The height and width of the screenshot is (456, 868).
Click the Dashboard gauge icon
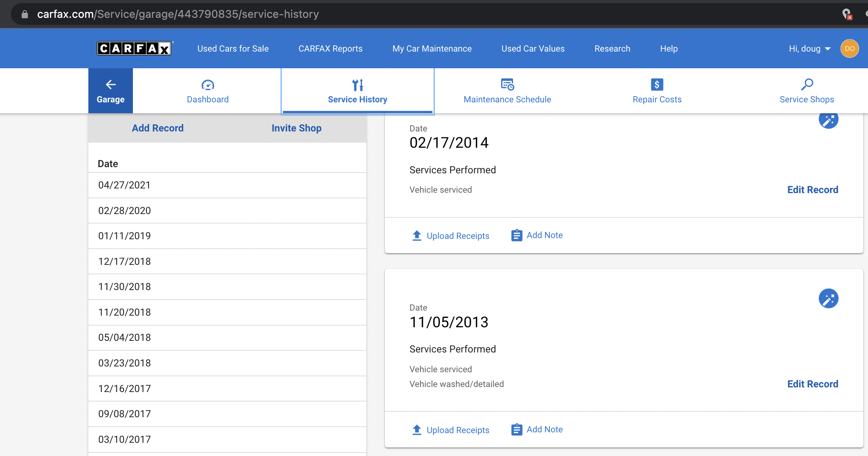point(208,85)
